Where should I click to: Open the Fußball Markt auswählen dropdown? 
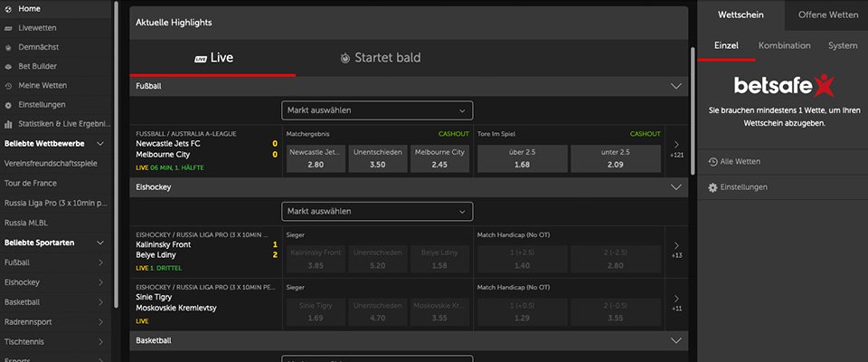point(377,110)
